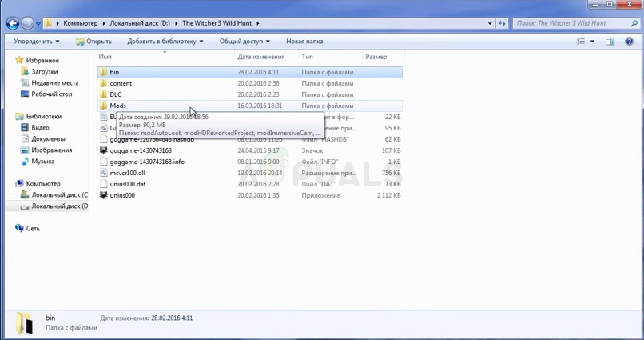
Task: Click the Значок type cell
Action: pos(312,150)
